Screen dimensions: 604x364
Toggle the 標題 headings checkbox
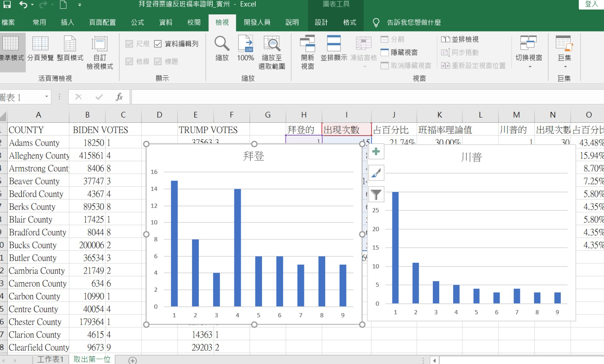pyautogui.click(x=158, y=62)
